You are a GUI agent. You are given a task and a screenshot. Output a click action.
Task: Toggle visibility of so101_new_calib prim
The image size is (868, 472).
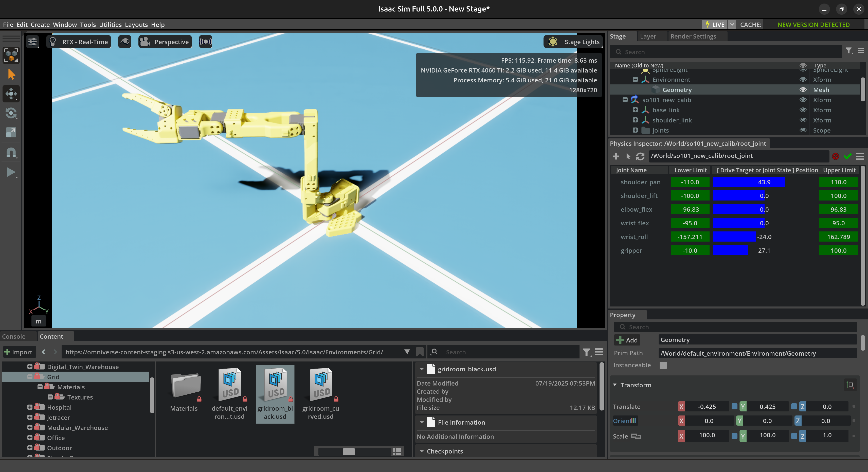803,100
